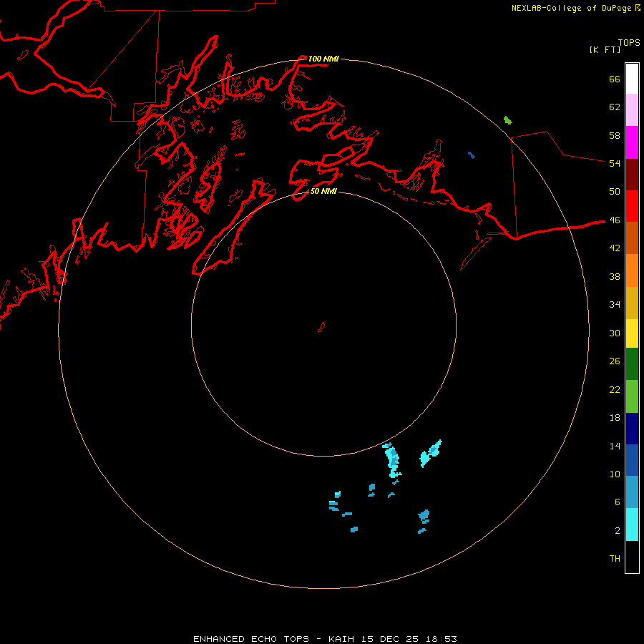Click the light pink 62 kft swatch

(x=632, y=109)
